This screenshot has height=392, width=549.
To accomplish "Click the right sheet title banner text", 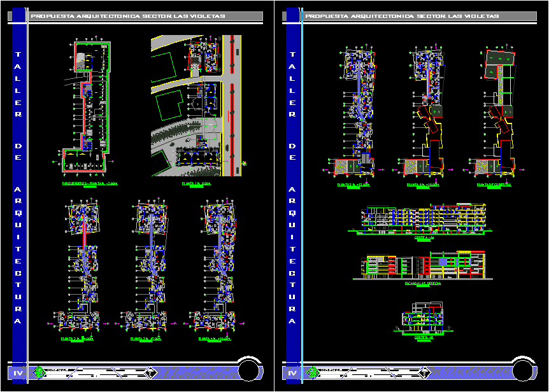I will [401, 16].
